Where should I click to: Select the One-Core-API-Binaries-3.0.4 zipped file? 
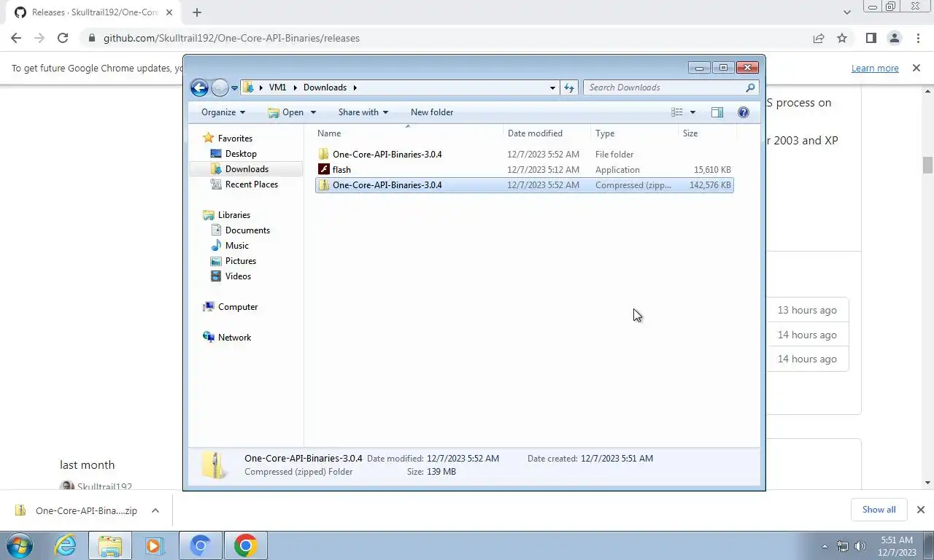(524, 185)
